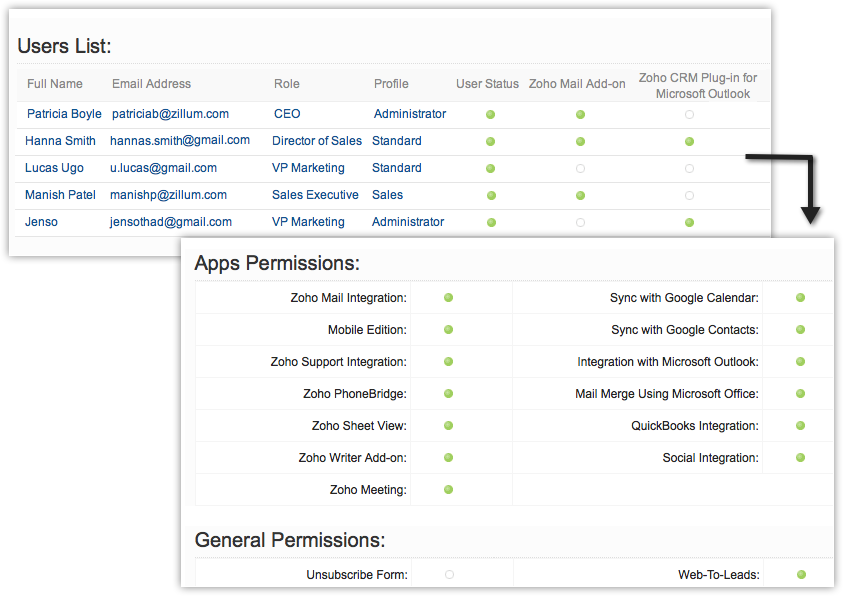Toggle Patricia Boyle's Zoho Mail Add-on dot

point(580,115)
